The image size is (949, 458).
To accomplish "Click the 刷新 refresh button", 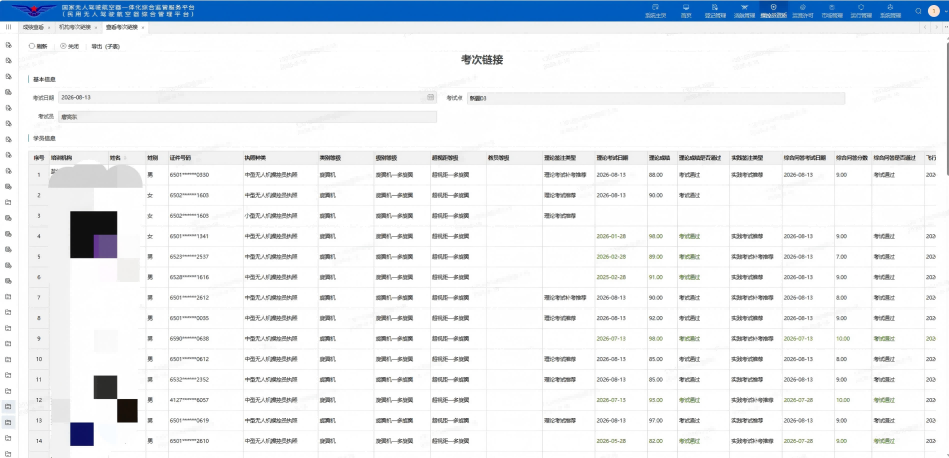I will click(38, 46).
